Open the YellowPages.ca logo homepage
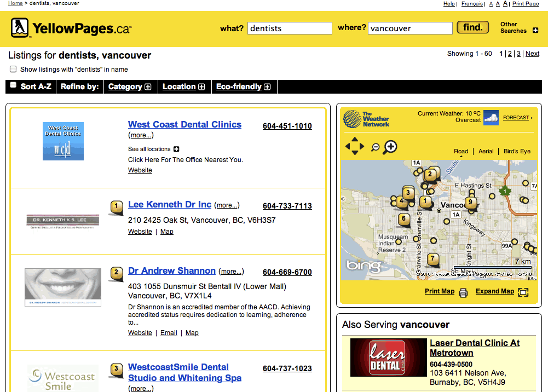This screenshot has height=392, width=548. click(x=71, y=28)
